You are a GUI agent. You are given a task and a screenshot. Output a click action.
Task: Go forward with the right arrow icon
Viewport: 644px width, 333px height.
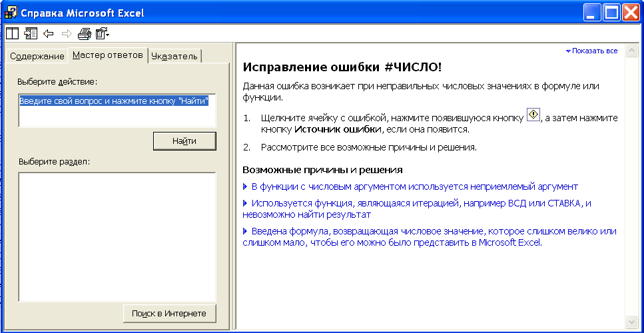click(x=67, y=33)
